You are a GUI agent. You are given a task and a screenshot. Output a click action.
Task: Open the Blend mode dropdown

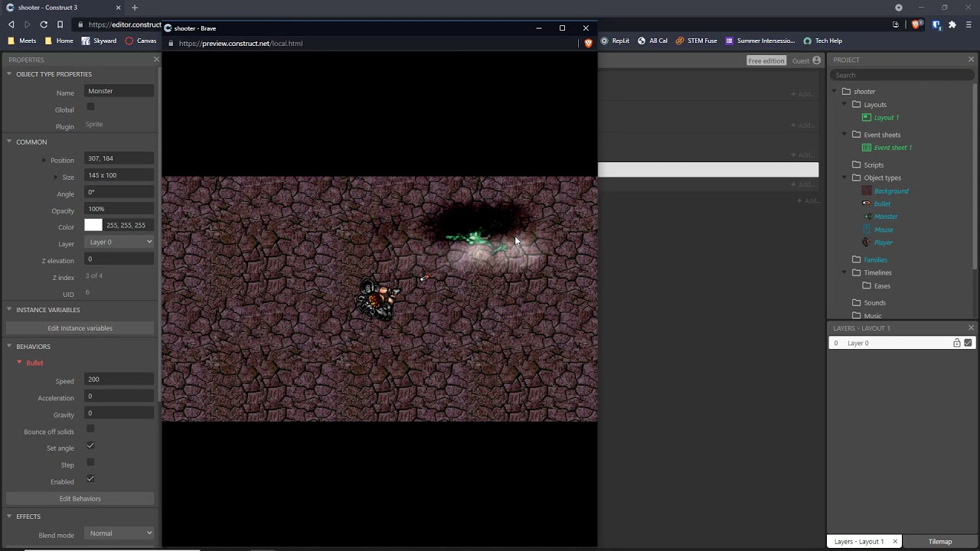click(x=119, y=533)
